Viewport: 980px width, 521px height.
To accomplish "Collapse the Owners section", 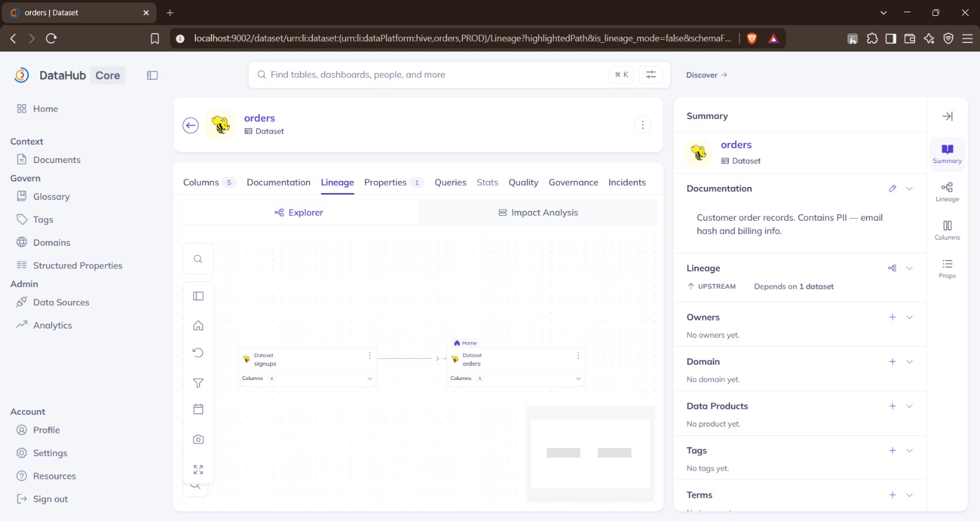I will click(910, 318).
